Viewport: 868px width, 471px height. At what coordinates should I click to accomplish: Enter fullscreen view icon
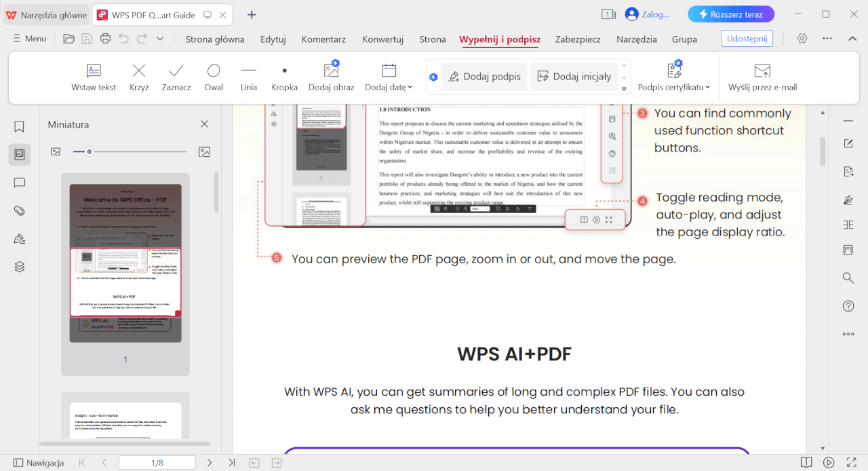tap(851, 463)
